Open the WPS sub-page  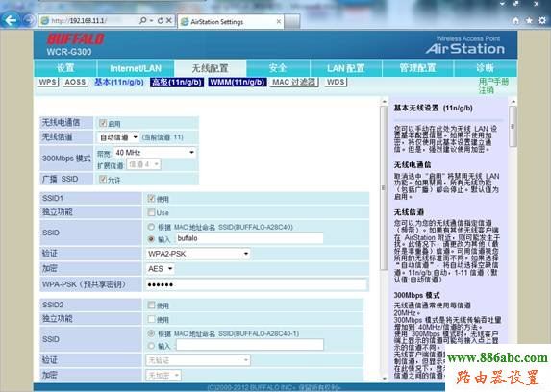point(48,83)
